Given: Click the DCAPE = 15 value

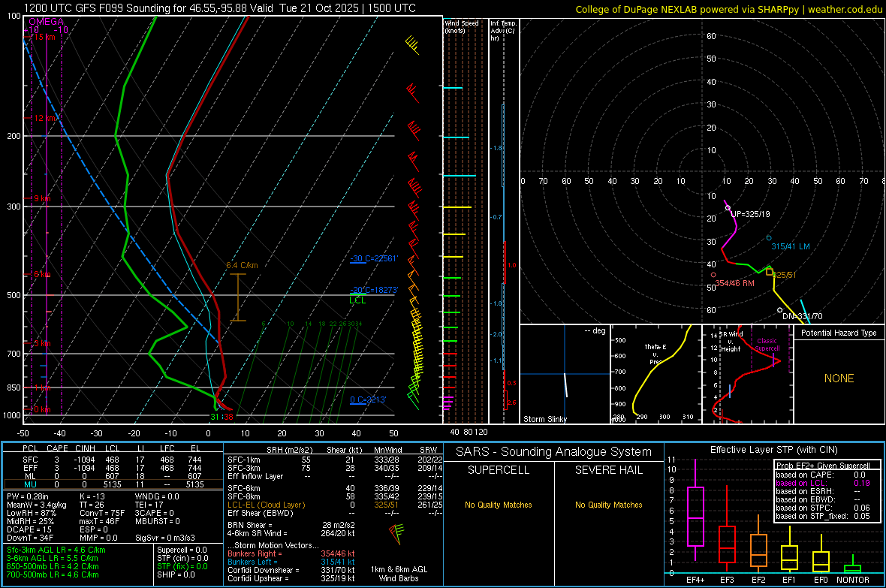Looking at the screenshot, I should [x=29, y=529].
